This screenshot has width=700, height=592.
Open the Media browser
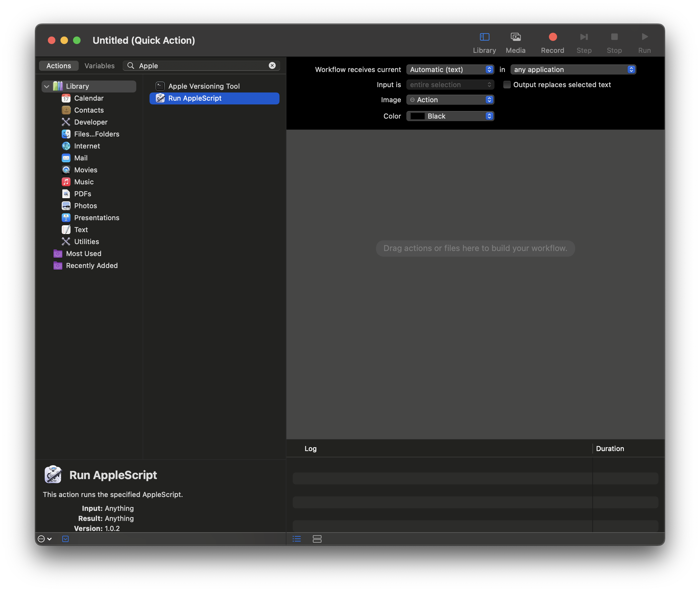pos(515,42)
